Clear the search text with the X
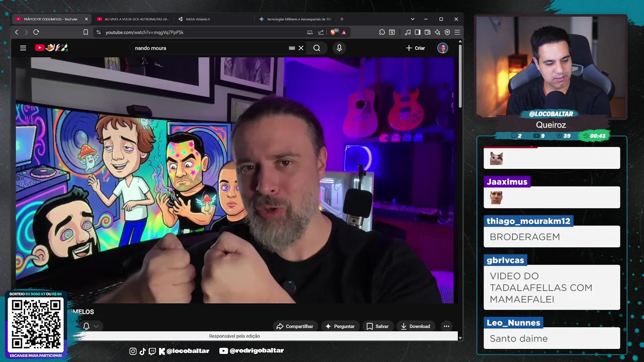The width and height of the screenshot is (644, 362). [301, 48]
